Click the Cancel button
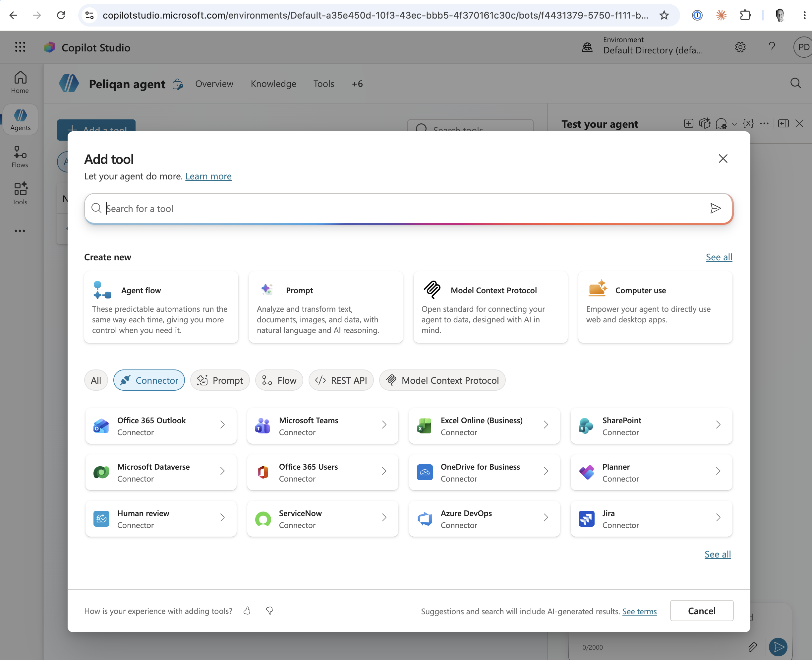 coord(701,611)
